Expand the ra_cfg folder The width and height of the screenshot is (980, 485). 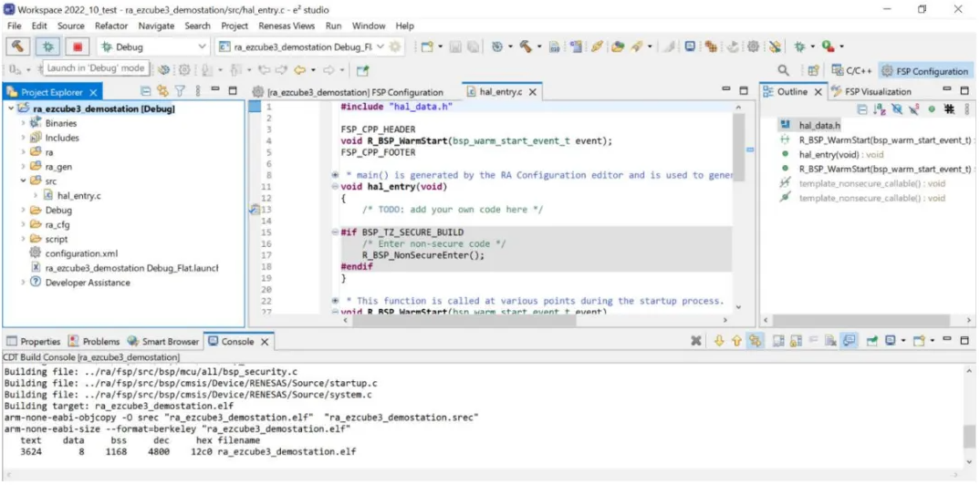(23, 224)
